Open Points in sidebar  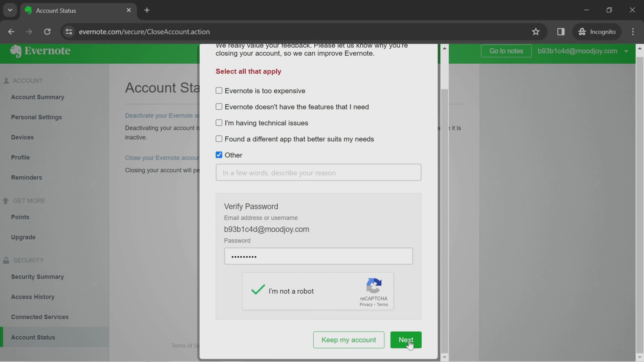[20, 217]
